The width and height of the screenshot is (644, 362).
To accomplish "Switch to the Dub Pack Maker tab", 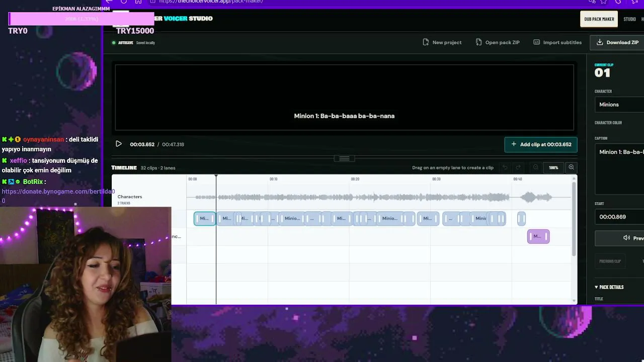I will [599, 19].
